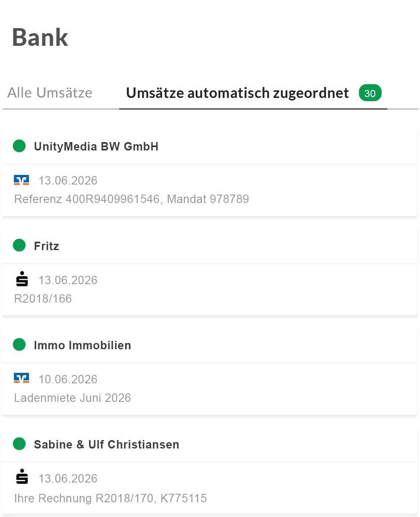Open the UnityMedia BW GmbH transaction
The width and height of the screenshot is (420, 517).
(x=96, y=147)
